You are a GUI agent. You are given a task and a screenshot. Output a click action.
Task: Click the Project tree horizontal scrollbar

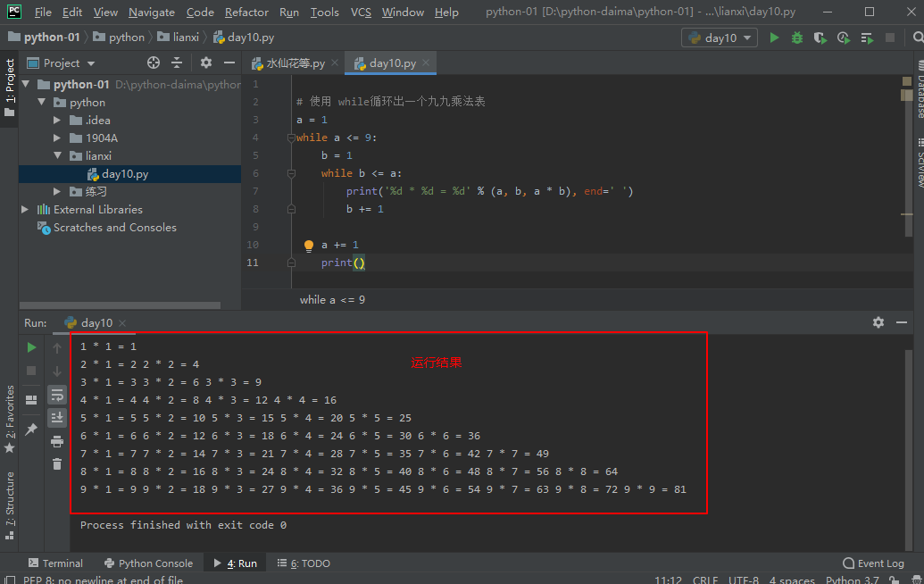[120, 305]
